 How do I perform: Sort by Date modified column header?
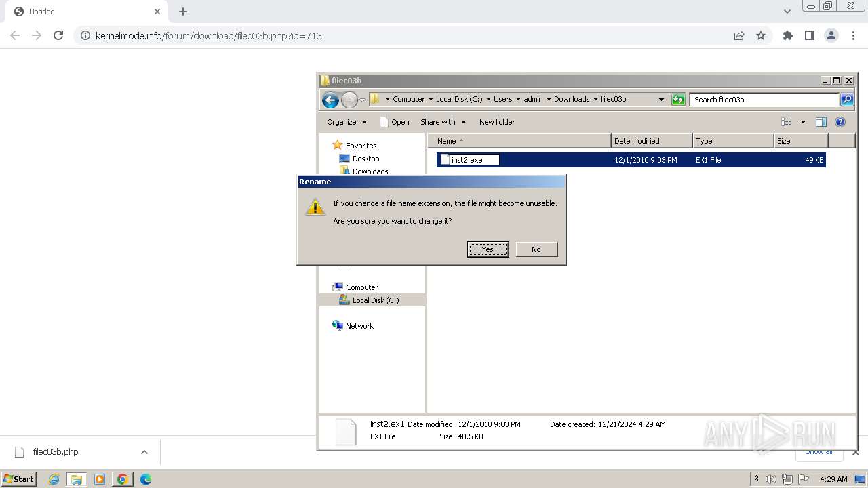click(x=652, y=141)
